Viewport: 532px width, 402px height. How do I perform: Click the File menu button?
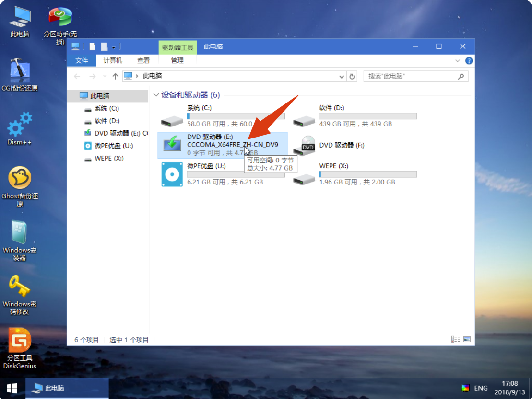pos(82,60)
